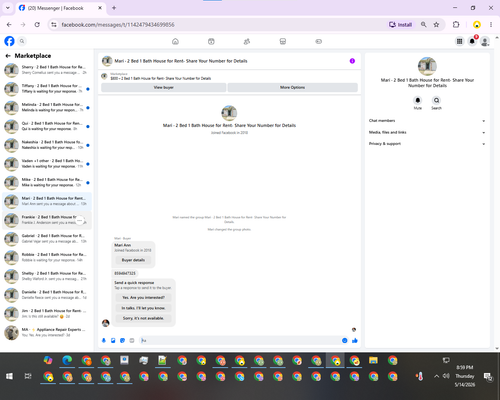This screenshot has height=400, width=500.
Task: Open Mike's conversation in the list
Action: coord(47,182)
